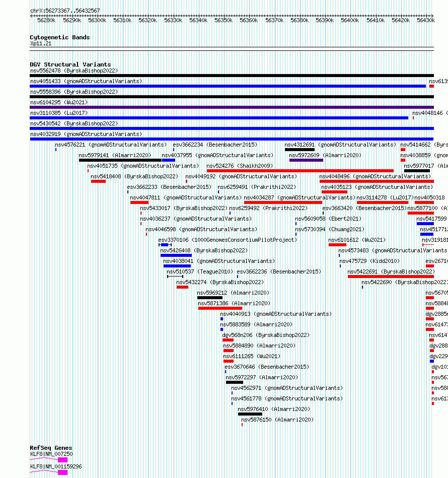Open the esv3663420 (Besenbacher2015) label

click(x=365, y=208)
